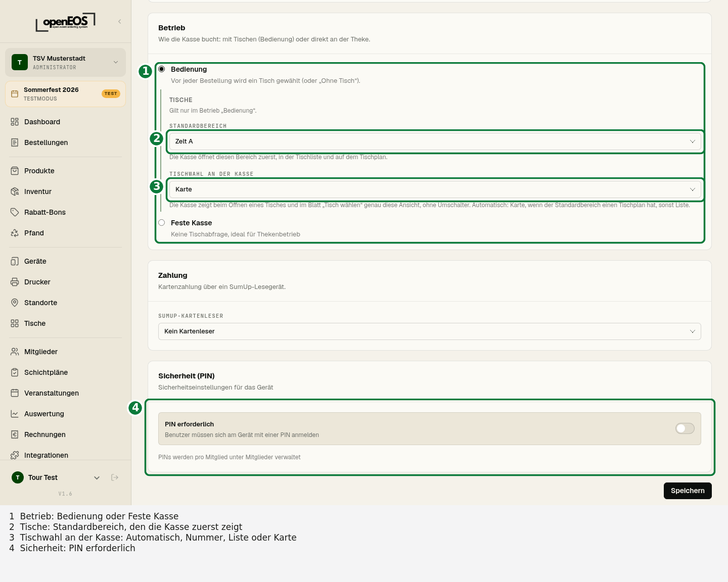Click the Rabatt-Bons tag icon
This screenshot has height=582, width=728.
[15, 212]
